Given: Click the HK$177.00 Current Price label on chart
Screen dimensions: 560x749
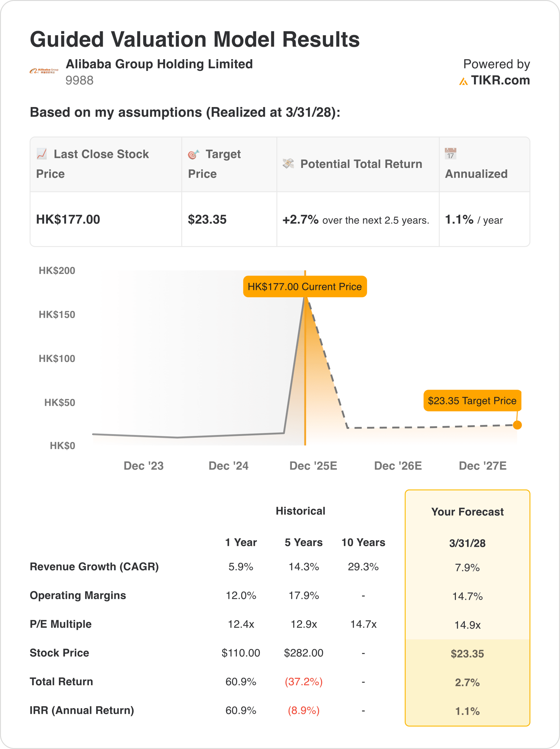Looking at the screenshot, I should coord(304,286).
